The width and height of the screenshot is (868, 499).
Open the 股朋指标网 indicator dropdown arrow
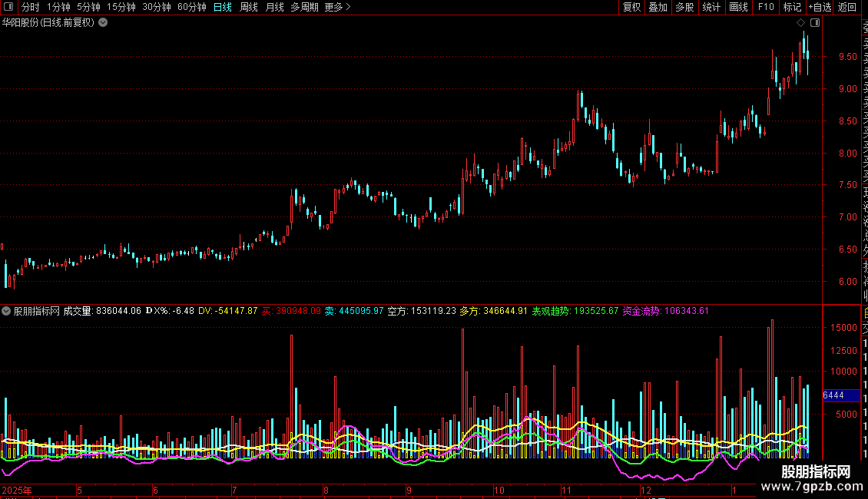point(6,311)
